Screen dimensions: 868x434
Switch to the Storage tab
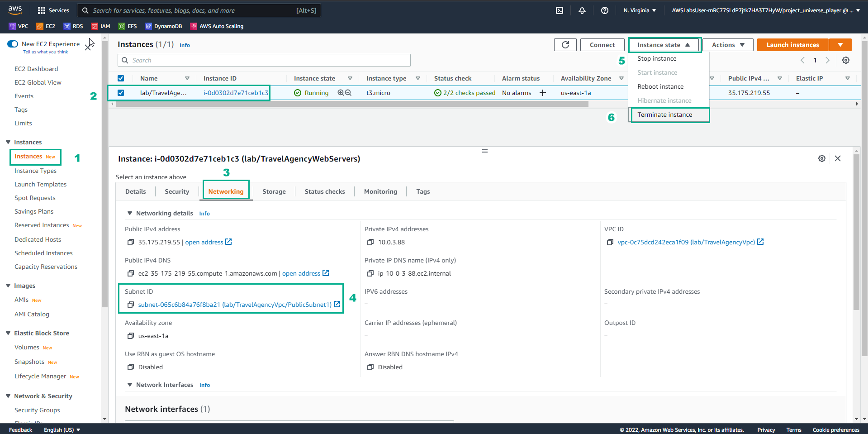click(274, 191)
